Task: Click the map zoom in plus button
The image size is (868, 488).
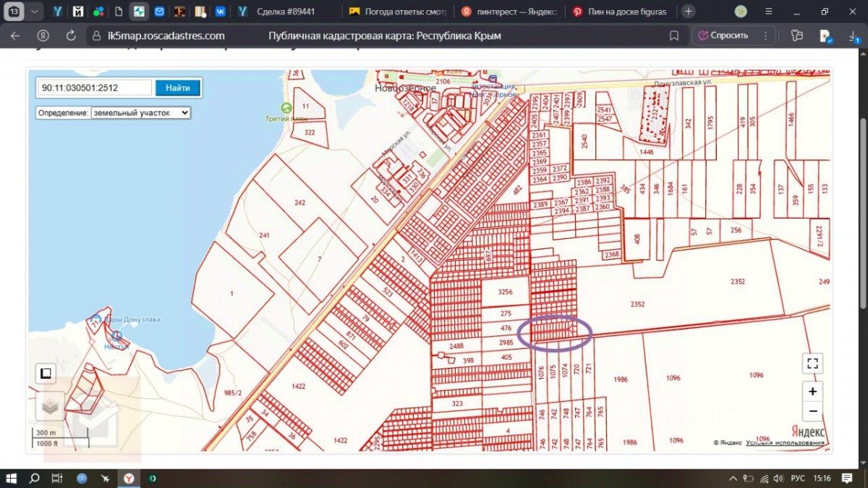Action: tap(812, 392)
